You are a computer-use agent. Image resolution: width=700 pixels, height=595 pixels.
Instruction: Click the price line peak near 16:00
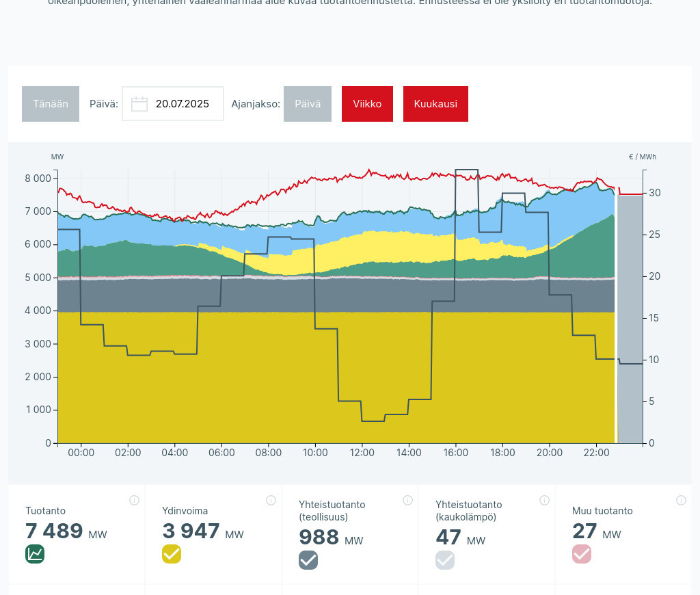point(466,170)
